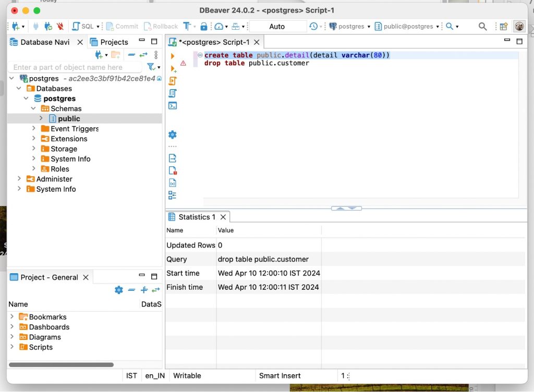Screen dimensions: 534x392
Task: Open the navigator view menu (three dots)
Action: coord(156,55)
